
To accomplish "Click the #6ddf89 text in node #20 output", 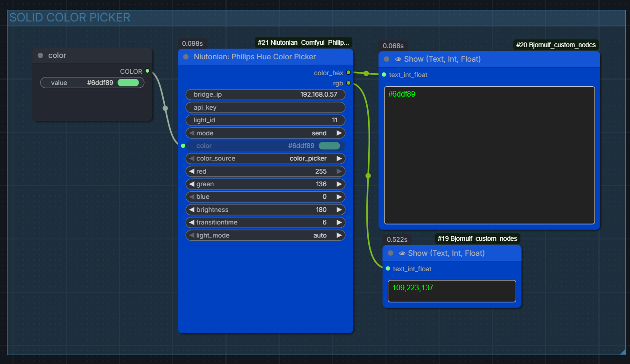I will 402,94.
